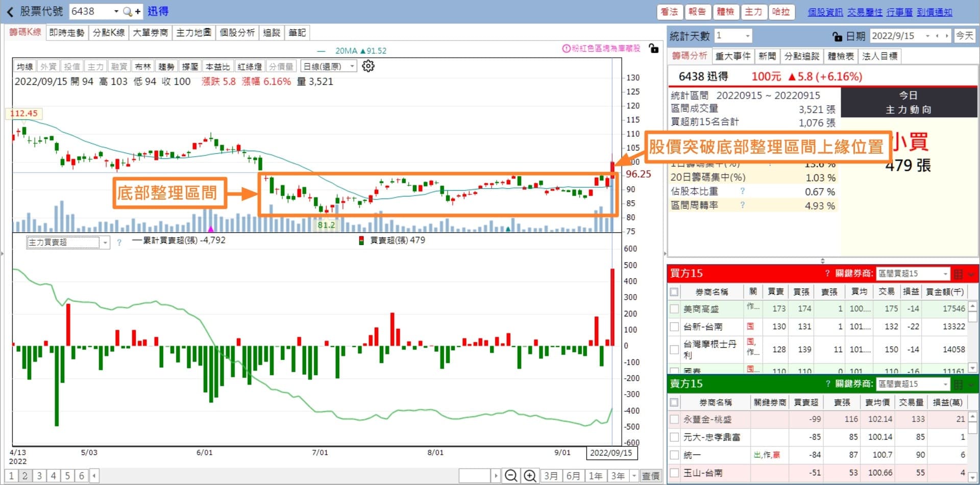Open the 大單券商 tab

click(x=150, y=33)
